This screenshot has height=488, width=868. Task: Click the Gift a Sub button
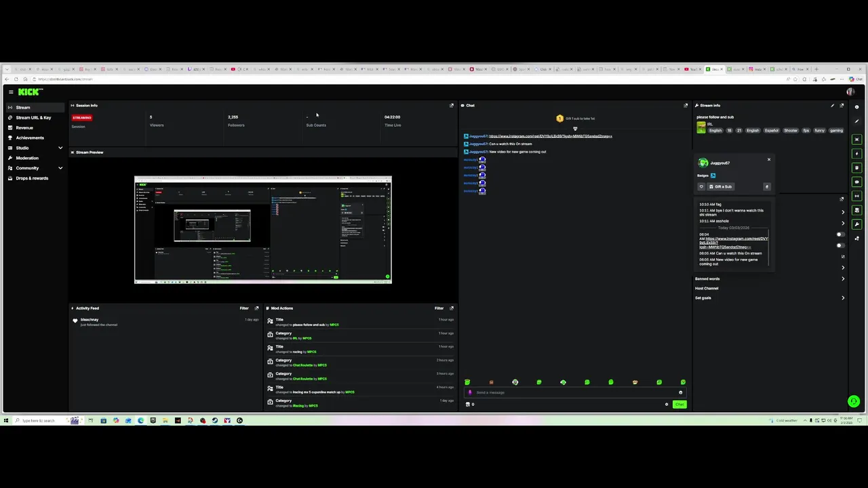coord(720,186)
